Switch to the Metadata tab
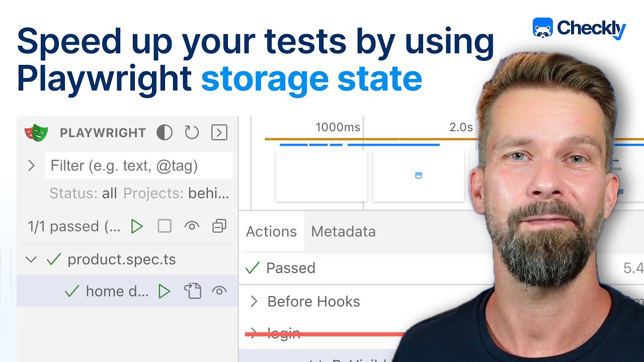Viewport: 644px width, 362px height. pyautogui.click(x=343, y=231)
